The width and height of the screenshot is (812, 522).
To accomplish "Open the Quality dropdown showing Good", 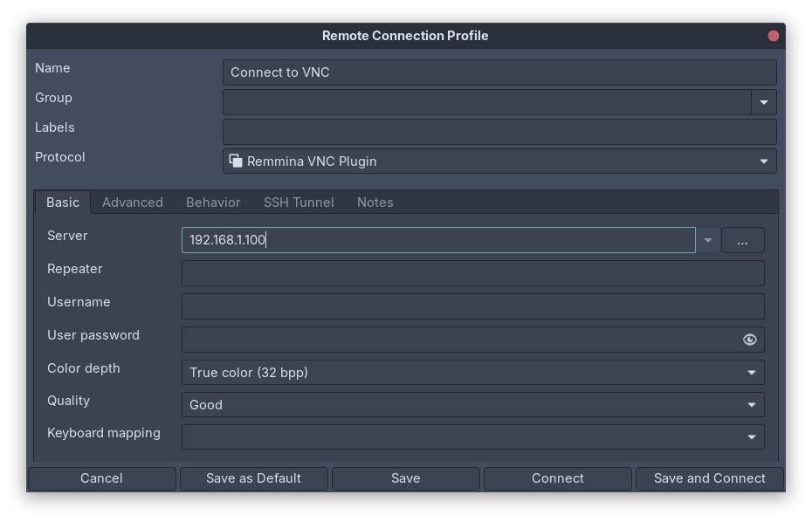I will point(752,404).
